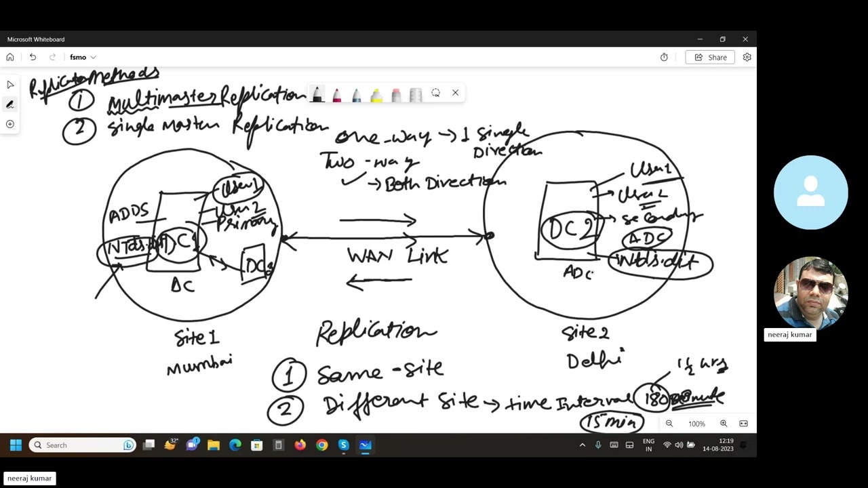Open the touch keyboard tray icon
Screen dimensions: 868x488
click(x=614, y=445)
